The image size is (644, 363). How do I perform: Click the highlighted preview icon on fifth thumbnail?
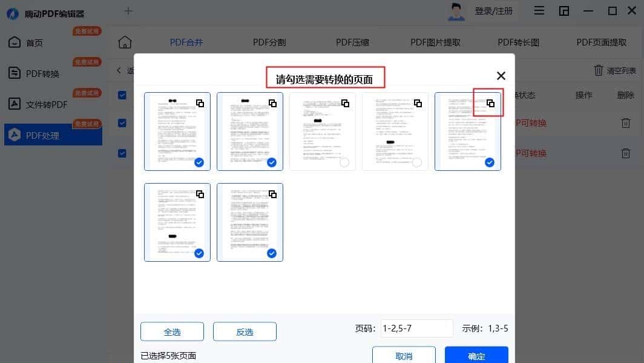pyautogui.click(x=489, y=103)
